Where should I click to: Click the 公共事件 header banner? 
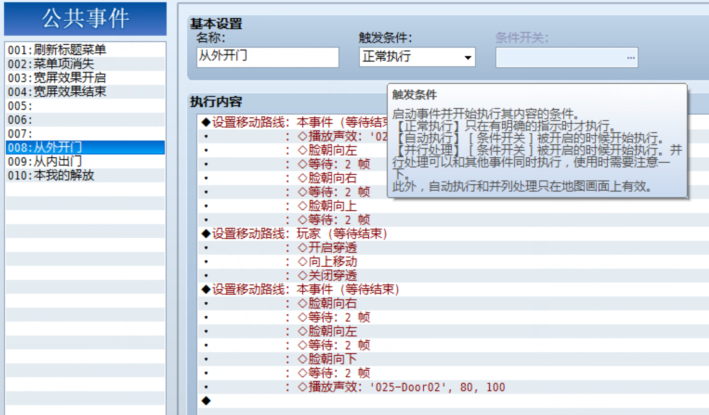[x=85, y=19]
